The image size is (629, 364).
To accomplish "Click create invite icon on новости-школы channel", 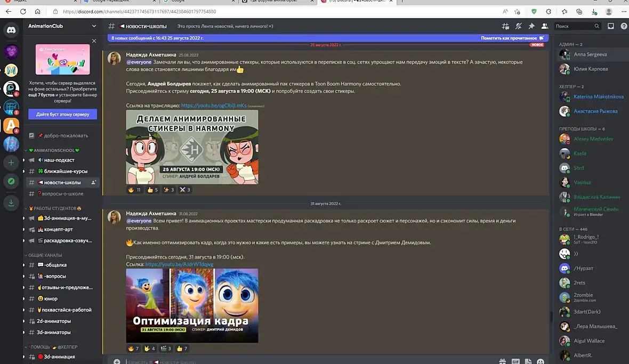I will pyautogui.click(x=94, y=182).
